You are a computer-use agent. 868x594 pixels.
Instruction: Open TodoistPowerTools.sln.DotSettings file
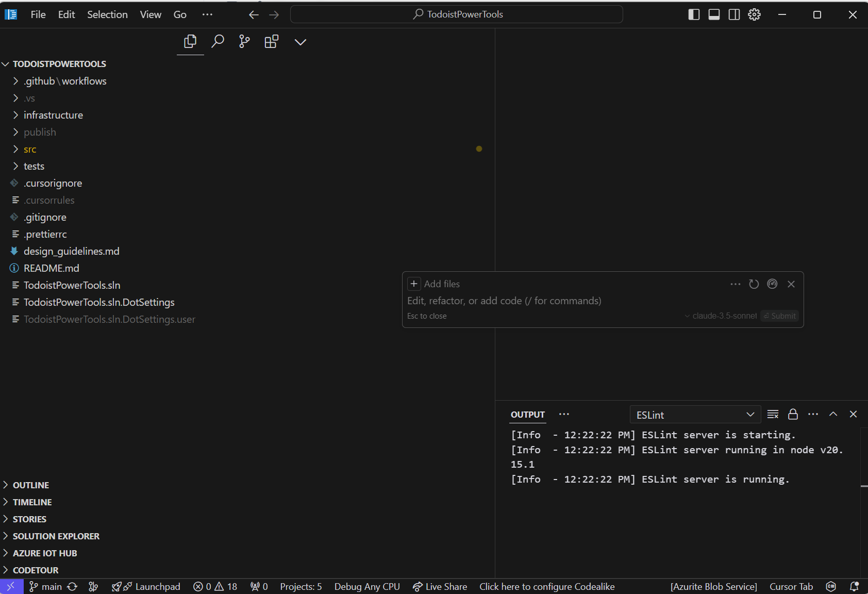[x=247, y=302]
